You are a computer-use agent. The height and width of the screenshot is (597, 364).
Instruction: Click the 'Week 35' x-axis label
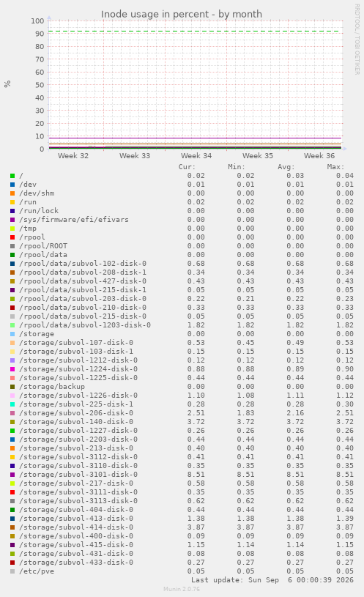pos(258,156)
